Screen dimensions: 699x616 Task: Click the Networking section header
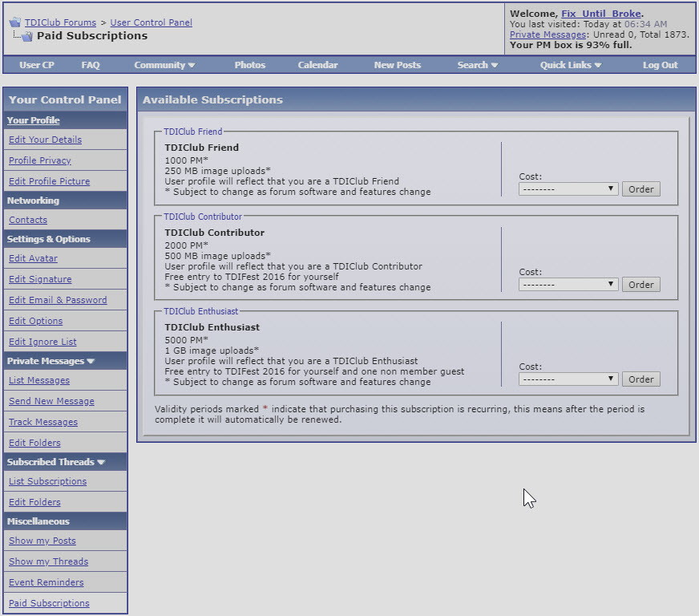[x=65, y=201]
